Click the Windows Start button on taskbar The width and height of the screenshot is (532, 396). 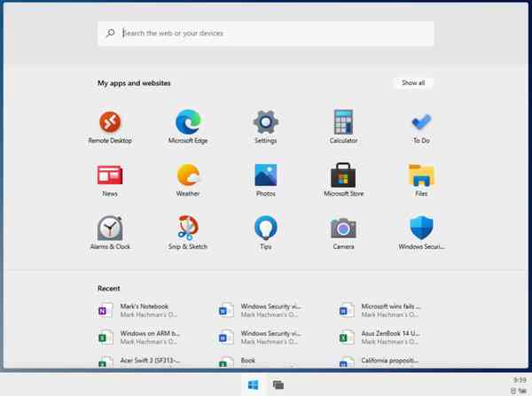(253, 384)
